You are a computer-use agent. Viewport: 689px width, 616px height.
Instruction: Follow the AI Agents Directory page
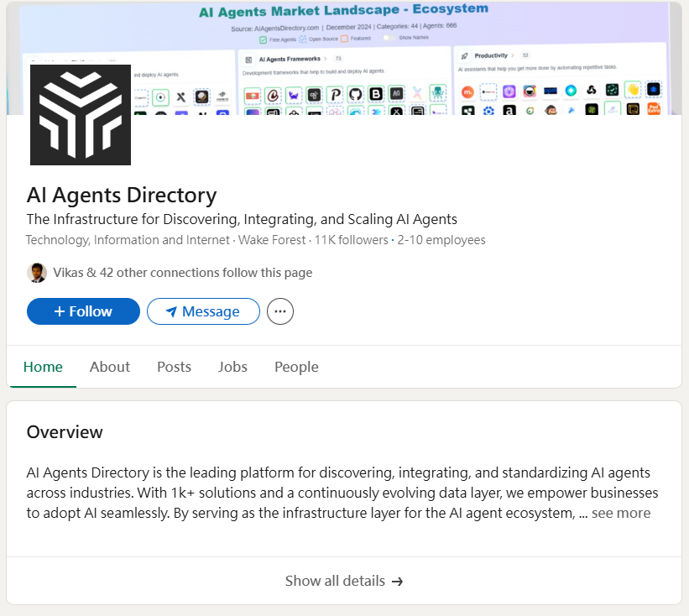point(83,311)
